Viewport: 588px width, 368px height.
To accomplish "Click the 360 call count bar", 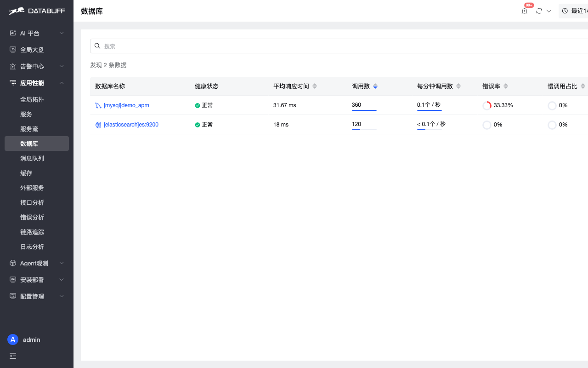I will coord(364,110).
